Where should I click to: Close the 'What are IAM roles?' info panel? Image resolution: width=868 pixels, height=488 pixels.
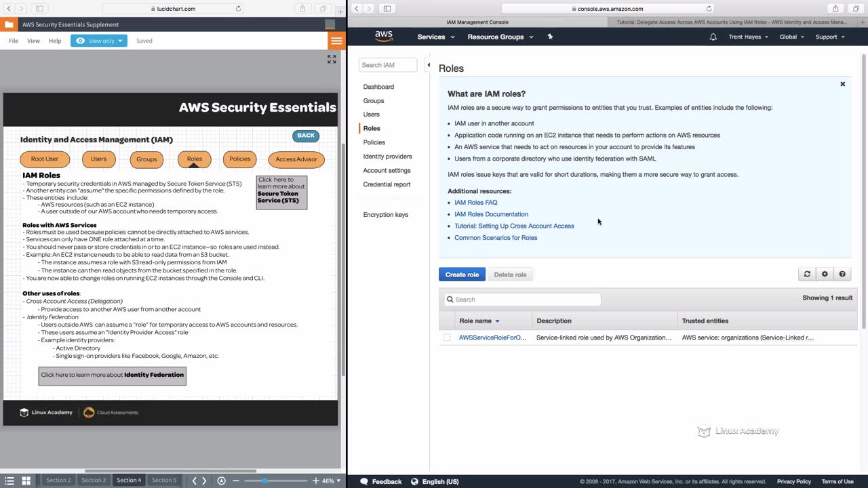(x=843, y=84)
